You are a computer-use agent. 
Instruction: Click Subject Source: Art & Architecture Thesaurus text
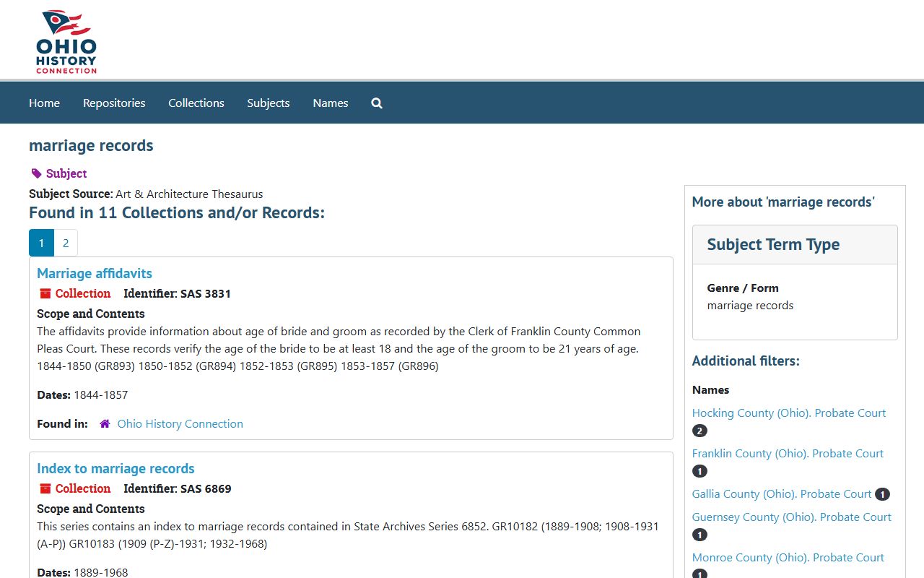click(146, 194)
